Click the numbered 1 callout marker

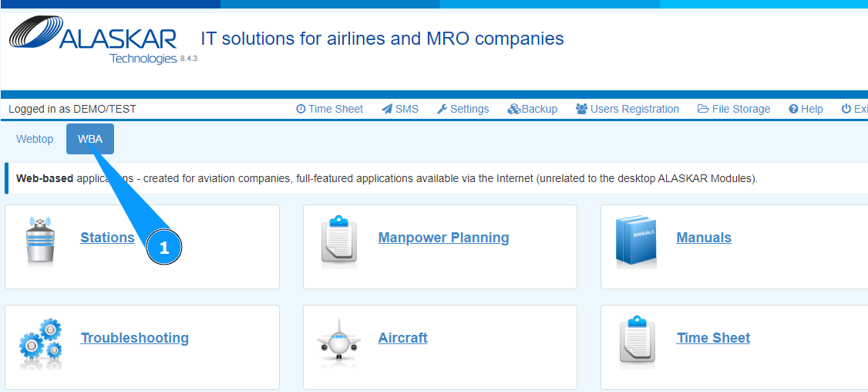click(163, 247)
